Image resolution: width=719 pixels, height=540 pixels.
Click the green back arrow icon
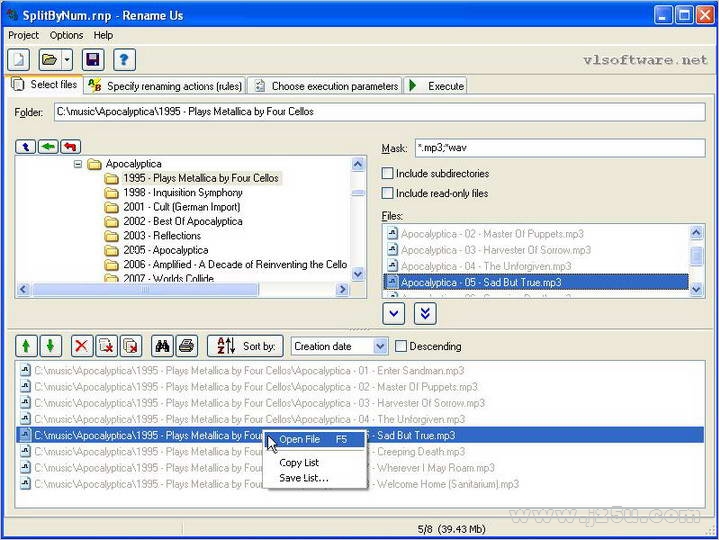48,147
